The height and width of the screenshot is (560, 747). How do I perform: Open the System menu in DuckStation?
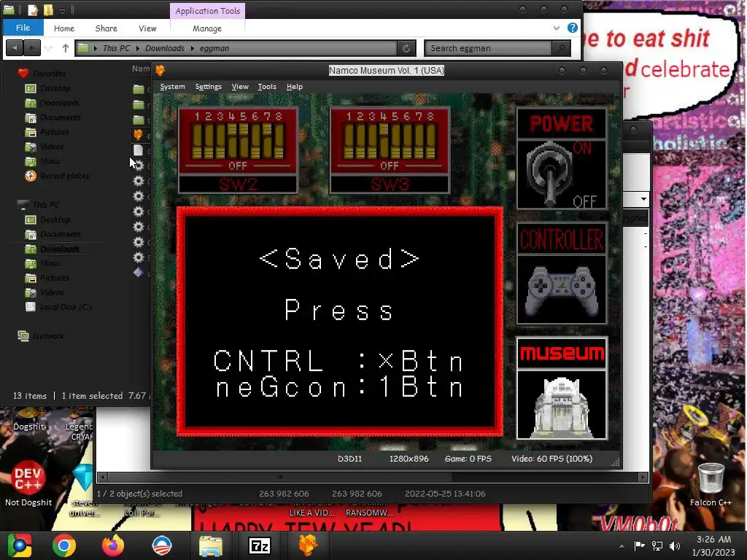coord(172,87)
